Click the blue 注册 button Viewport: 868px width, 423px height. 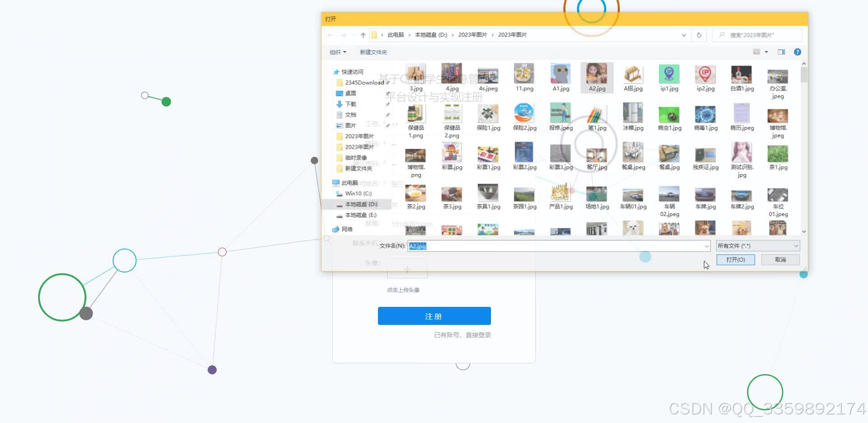[434, 316]
